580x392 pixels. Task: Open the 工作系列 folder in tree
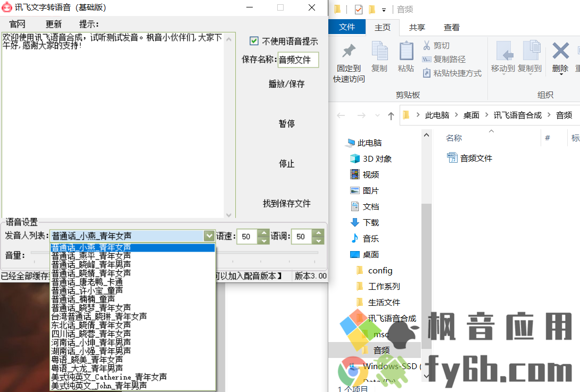tap(378, 286)
